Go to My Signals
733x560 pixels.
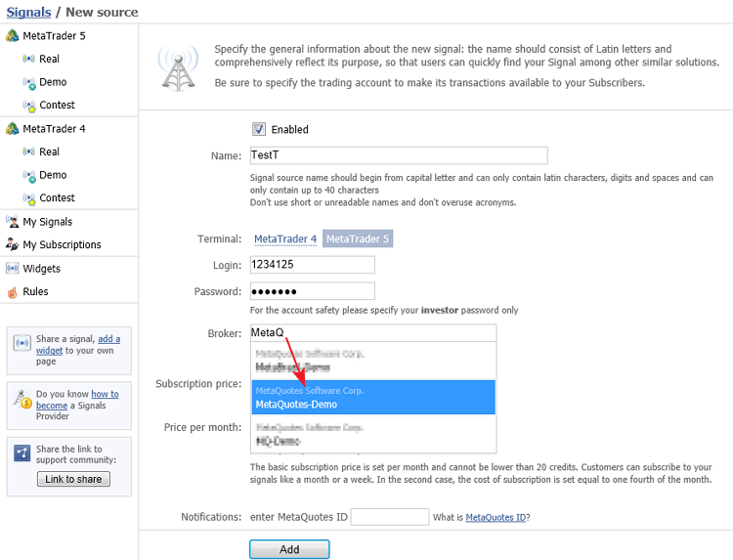click(48, 222)
